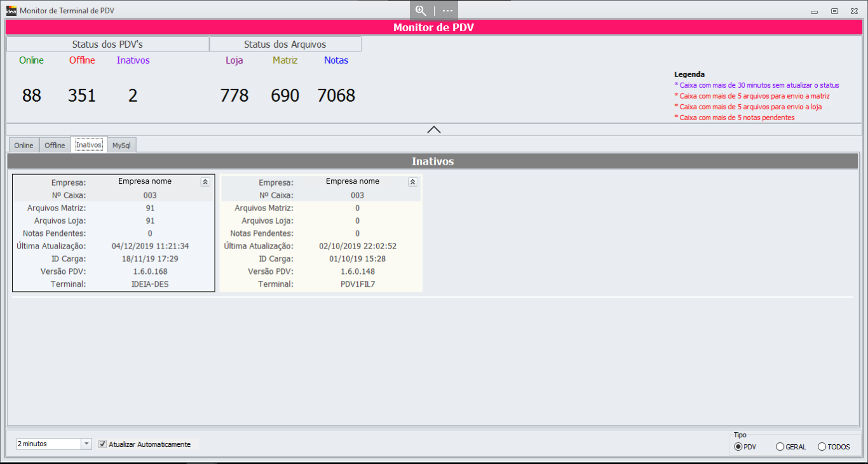
Task: Click the Status dos Arquivos header button
Action: pyautogui.click(x=285, y=44)
